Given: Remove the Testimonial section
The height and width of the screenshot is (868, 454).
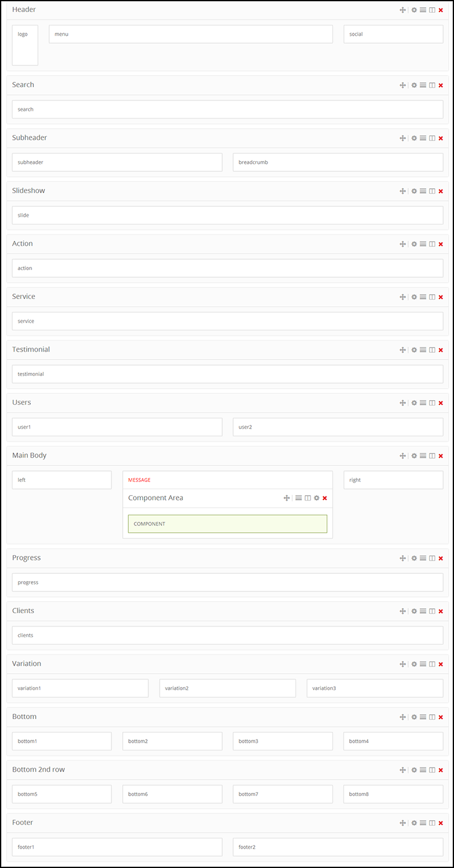Looking at the screenshot, I should click(x=441, y=350).
